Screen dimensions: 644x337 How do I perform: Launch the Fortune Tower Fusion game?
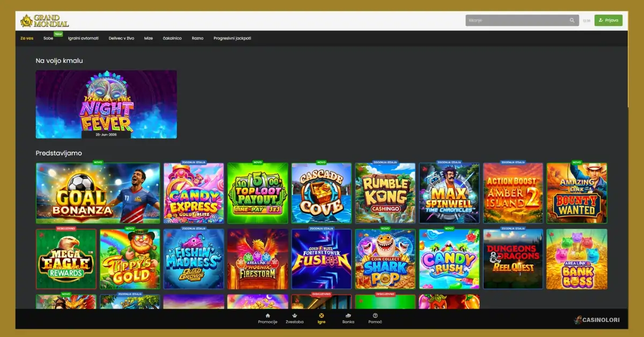321,259
